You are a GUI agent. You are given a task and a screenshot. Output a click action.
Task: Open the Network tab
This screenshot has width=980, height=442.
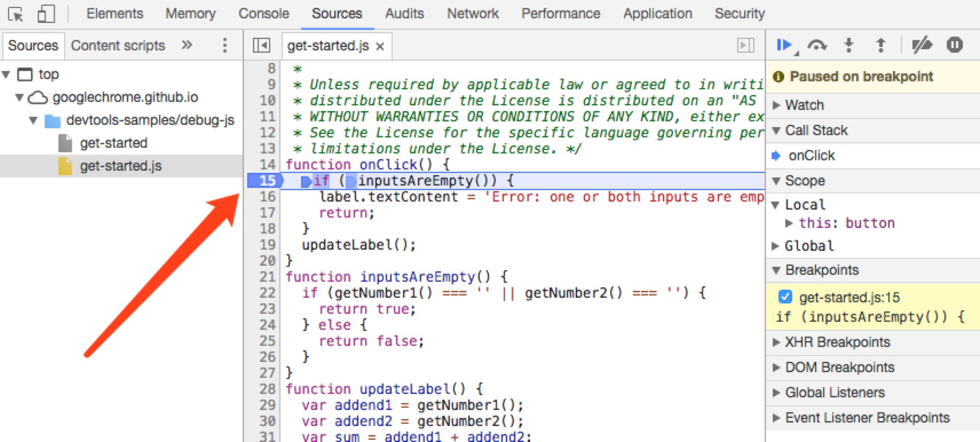pyautogui.click(x=473, y=13)
